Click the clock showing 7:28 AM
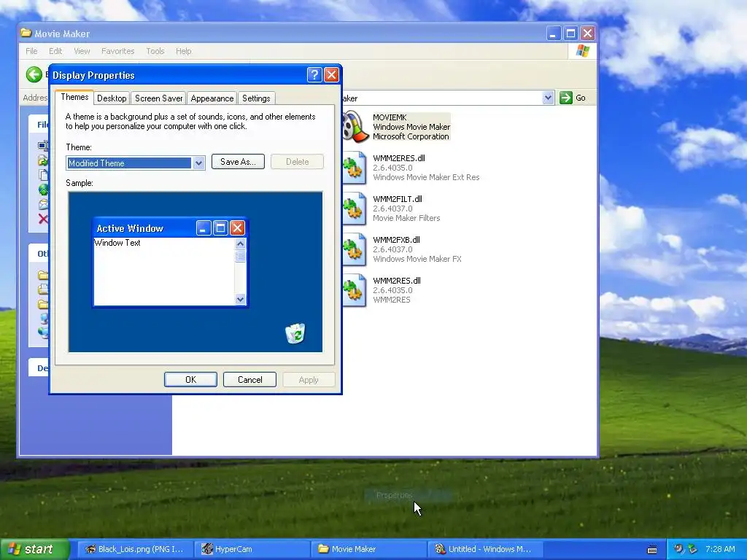 point(720,549)
